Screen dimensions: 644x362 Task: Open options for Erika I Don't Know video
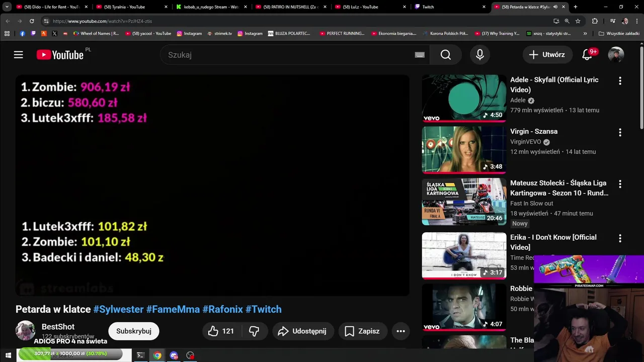tap(620, 238)
